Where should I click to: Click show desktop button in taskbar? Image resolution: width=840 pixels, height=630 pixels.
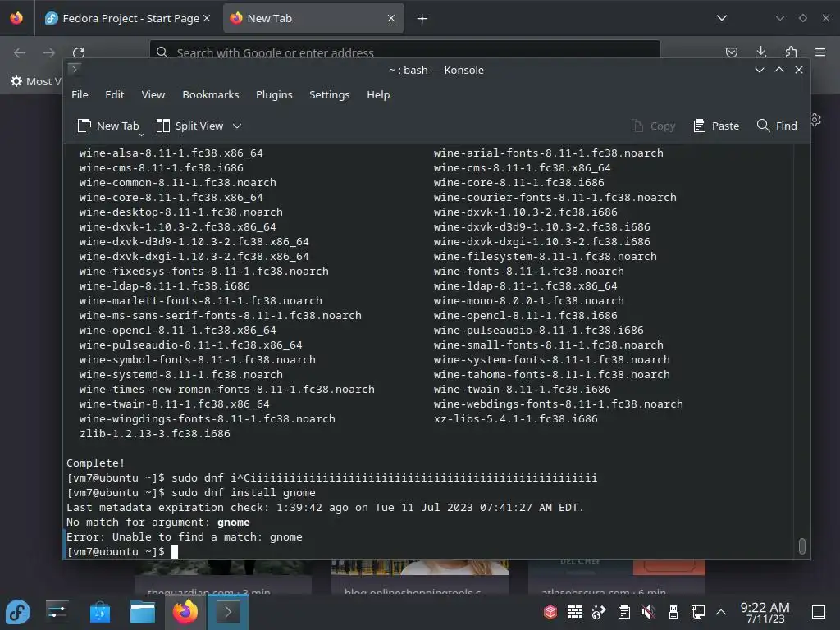(x=818, y=612)
